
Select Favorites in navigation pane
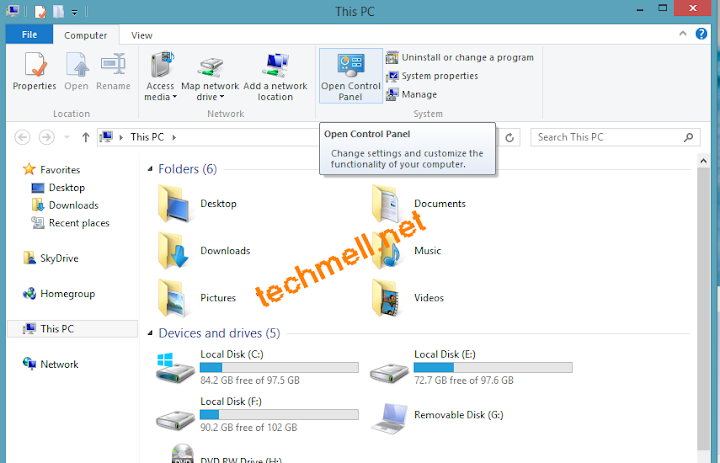coord(51,169)
